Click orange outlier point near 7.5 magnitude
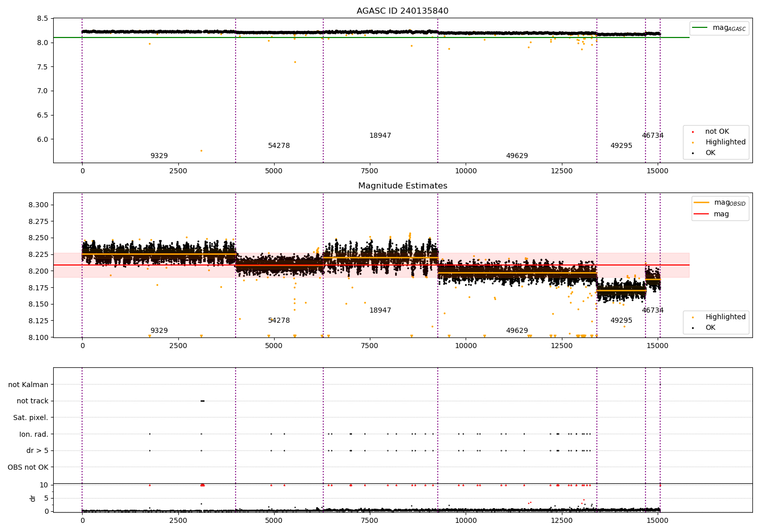The width and height of the screenshot is (760, 532). click(295, 62)
